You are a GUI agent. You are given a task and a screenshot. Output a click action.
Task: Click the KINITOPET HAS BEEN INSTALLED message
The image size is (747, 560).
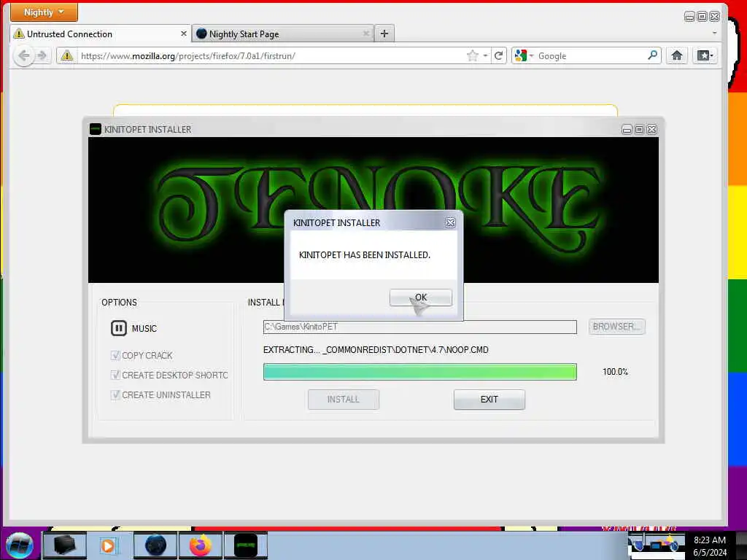click(x=365, y=255)
